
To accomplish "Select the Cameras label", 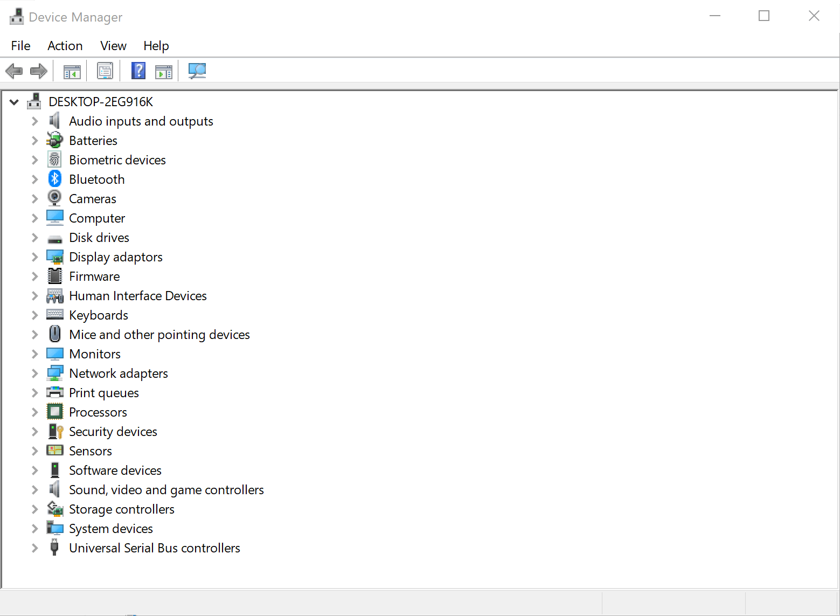I will click(x=93, y=199).
